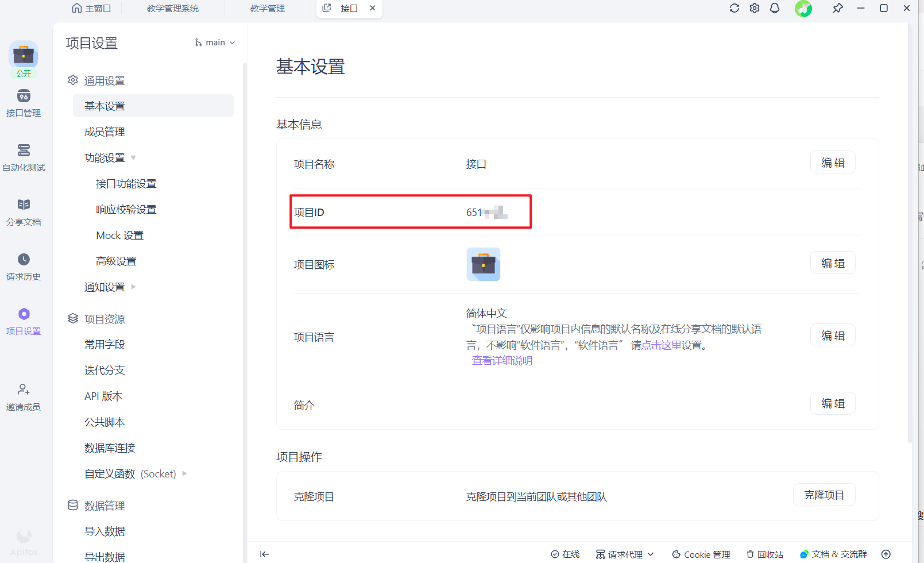
Task: Open the 邀请成员 panel
Action: click(24, 396)
